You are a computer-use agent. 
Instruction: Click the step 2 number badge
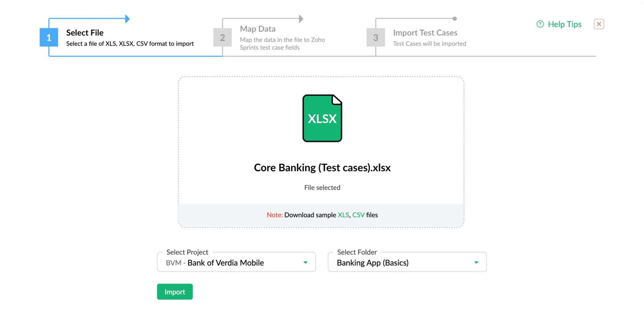[222, 37]
